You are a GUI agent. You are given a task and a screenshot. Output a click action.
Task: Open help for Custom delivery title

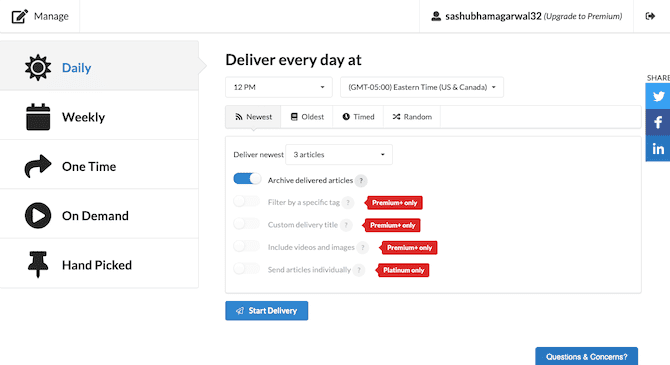[346, 225]
